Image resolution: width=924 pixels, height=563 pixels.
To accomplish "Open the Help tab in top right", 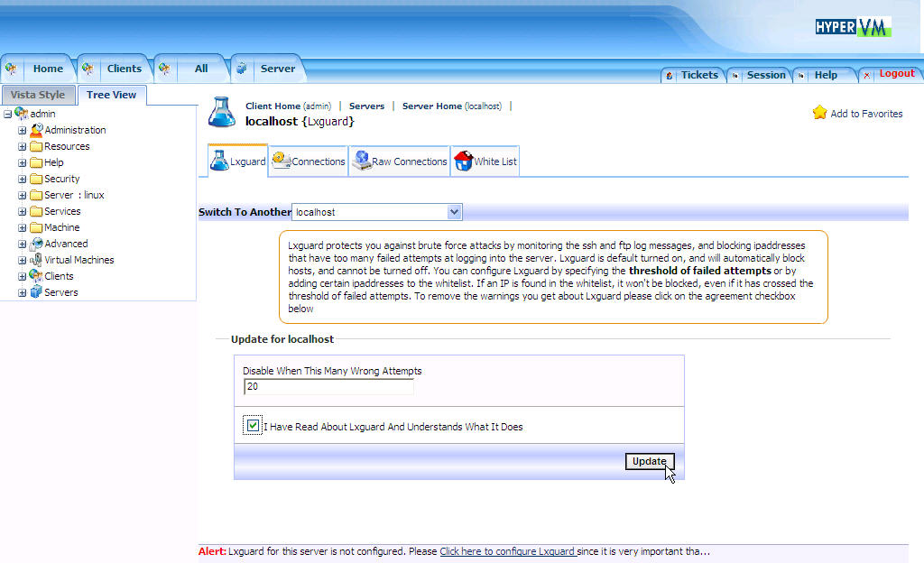I will click(x=826, y=75).
